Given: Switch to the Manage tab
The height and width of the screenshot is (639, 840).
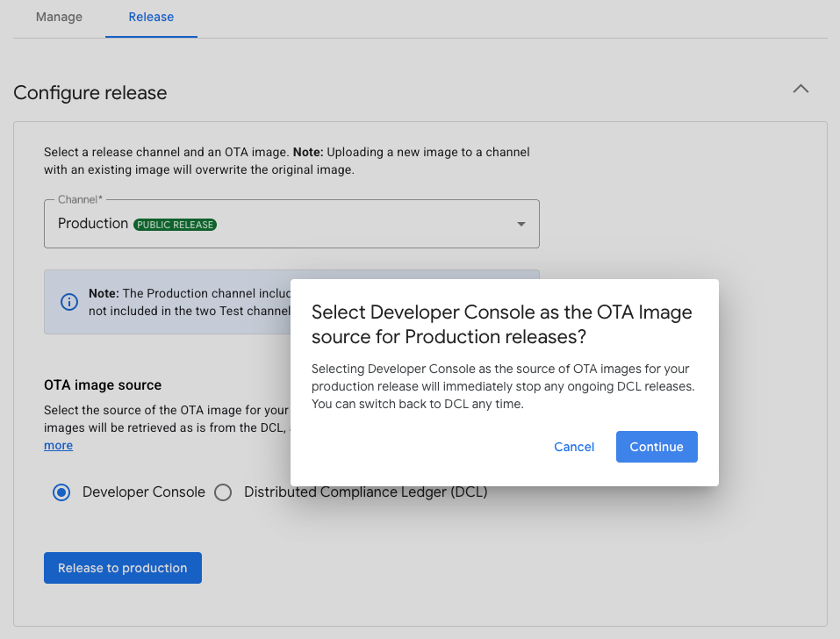Looking at the screenshot, I should pos(58,17).
